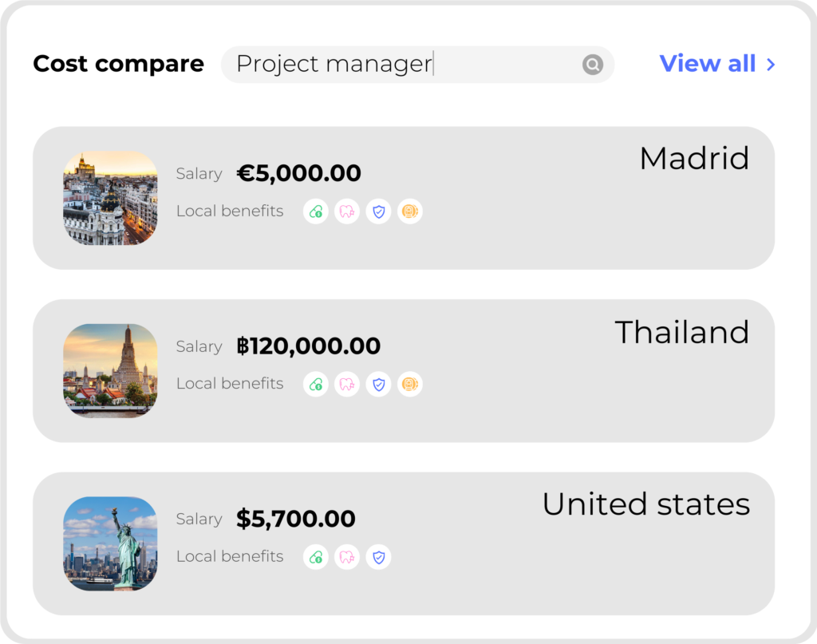Viewport: 817px width, 644px height.
Task: Open the Thailand temple photo thumbnail
Action: [x=110, y=370]
